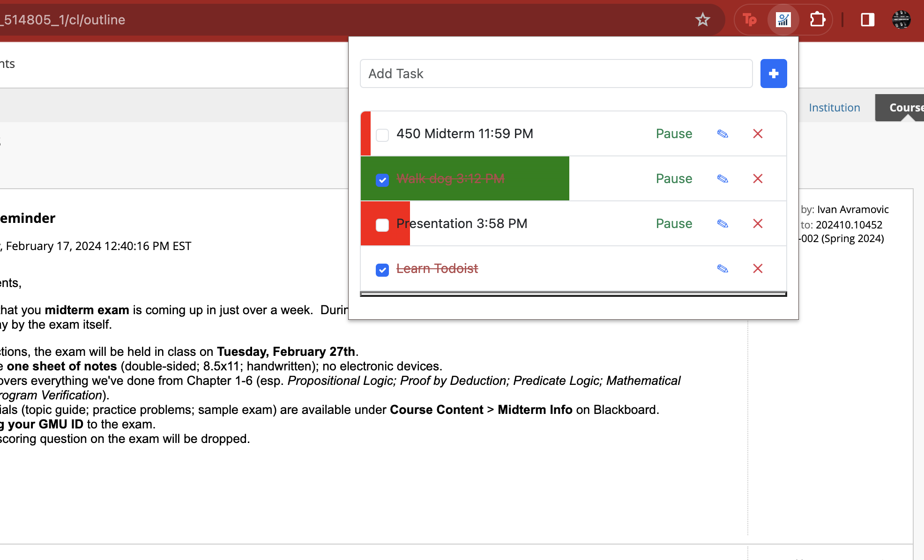This screenshot has height=560, width=924.
Task: Edit the Presentation task pencil icon
Action: coord(723,224)
